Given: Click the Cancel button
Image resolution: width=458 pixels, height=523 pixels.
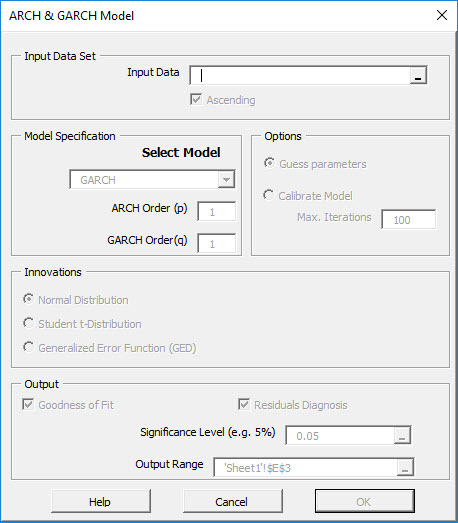Looking at the screenshot, I should tap(233, 501).
